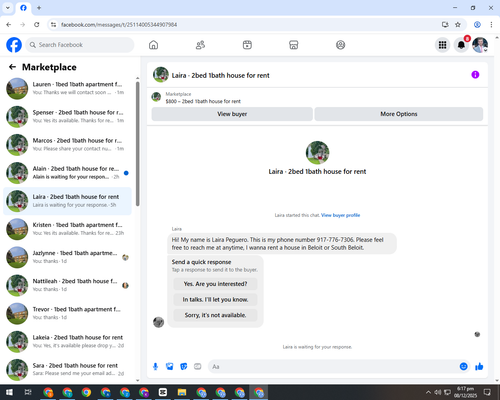The height and width of the screenshot is (400, 500).
Task: Click the sticker icon in composer
Action: click(184, 367)
